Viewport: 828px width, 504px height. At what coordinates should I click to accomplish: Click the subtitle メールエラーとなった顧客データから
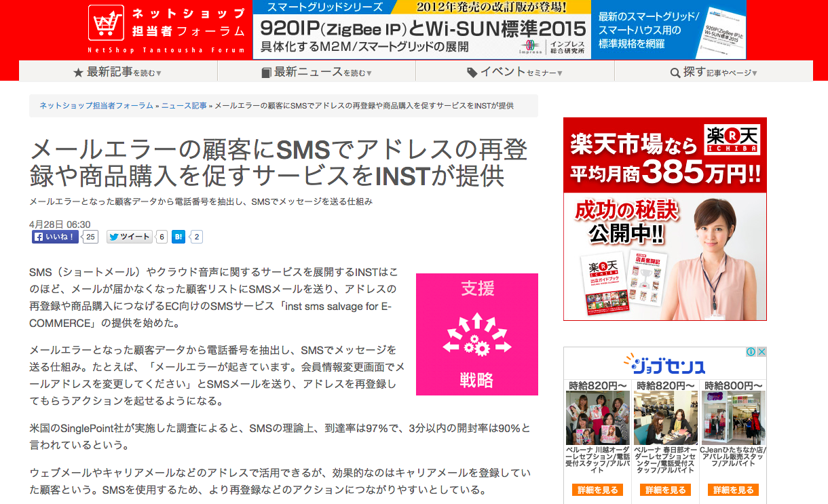(x=201, y=201)
